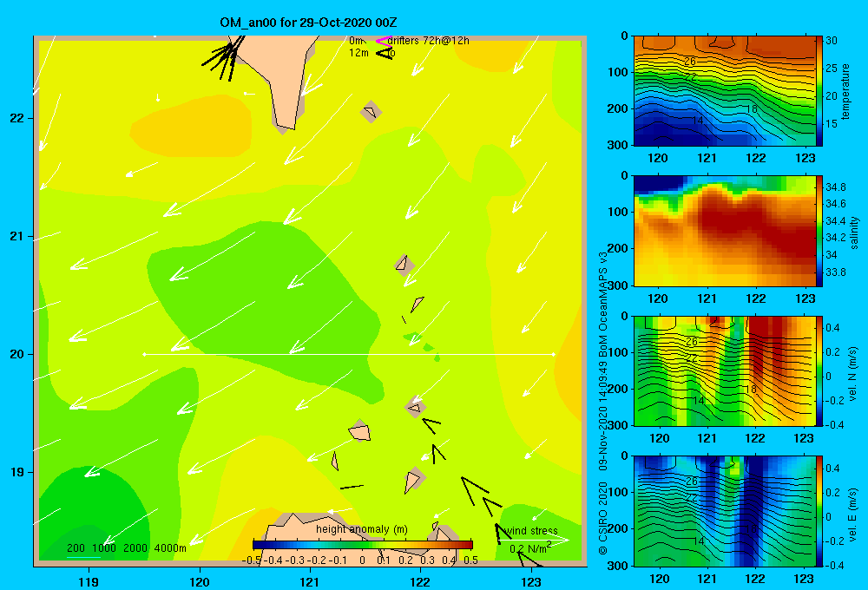
Task: Click the 'drifters 72h@12h' legend text
Action: click(x=428, y=41)
